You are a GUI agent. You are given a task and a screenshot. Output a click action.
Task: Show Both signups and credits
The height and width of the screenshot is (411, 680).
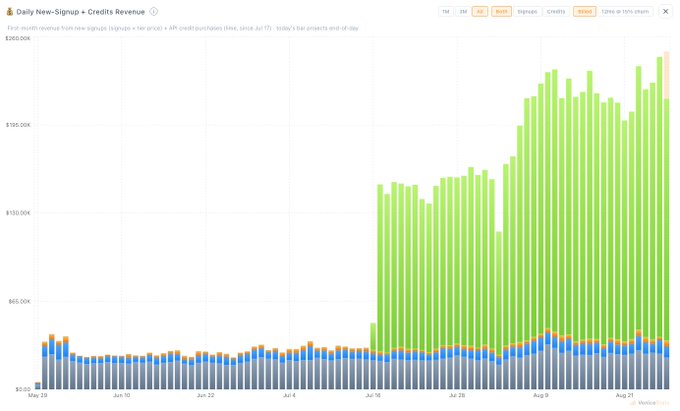tap(501, 12)
